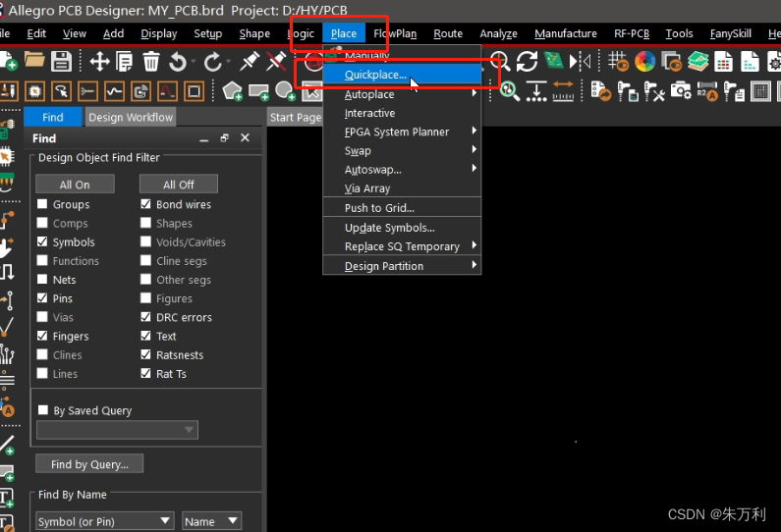Open the color wheel visibility icon
Viewport: 781px width, 532px height.
click(644, 62)
